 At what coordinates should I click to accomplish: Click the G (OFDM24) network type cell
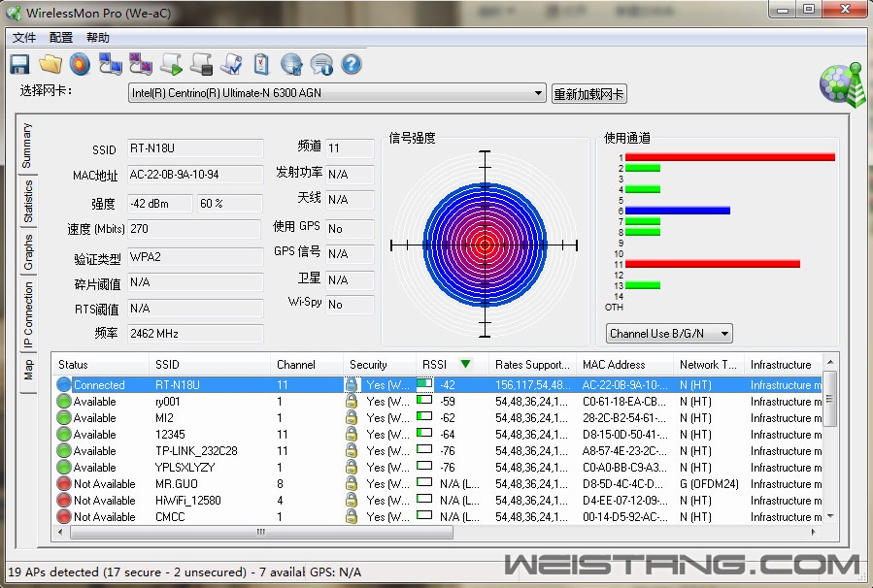tap(709, 483)
